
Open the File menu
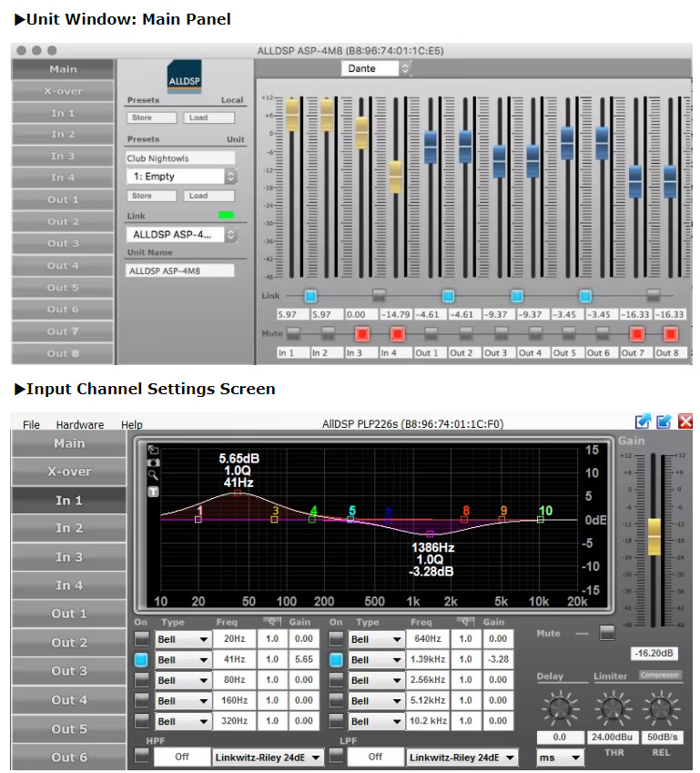[x=31, y=424]
